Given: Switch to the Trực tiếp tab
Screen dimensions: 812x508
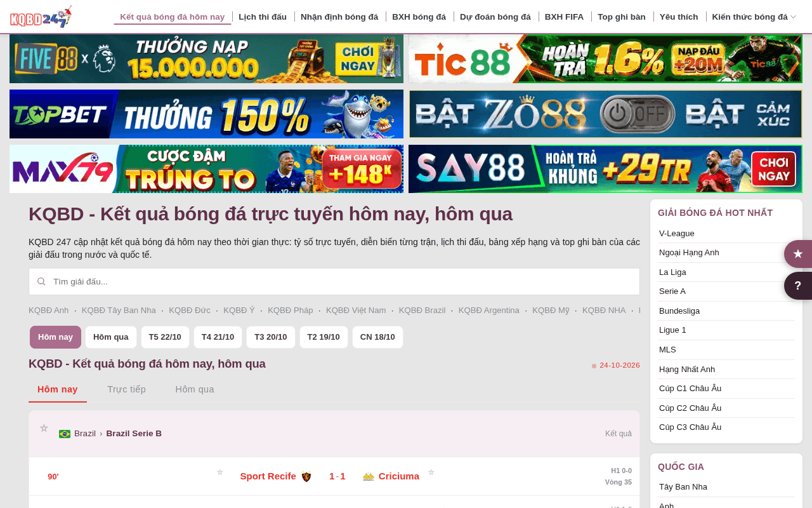Looking at the screenshot, I should [126, 389].
